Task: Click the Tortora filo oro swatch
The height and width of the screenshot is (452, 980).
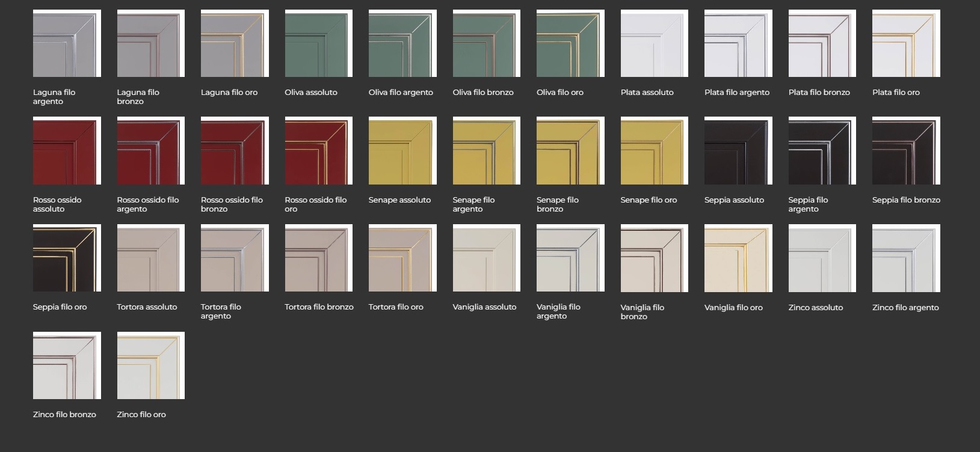Action: (x=402, y=258)
